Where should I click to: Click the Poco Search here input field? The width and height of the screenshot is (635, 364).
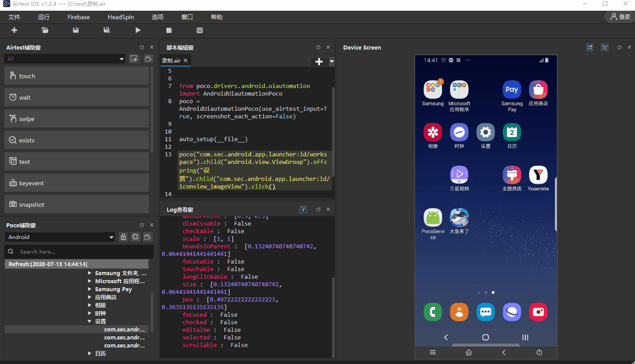pos(83,251)
